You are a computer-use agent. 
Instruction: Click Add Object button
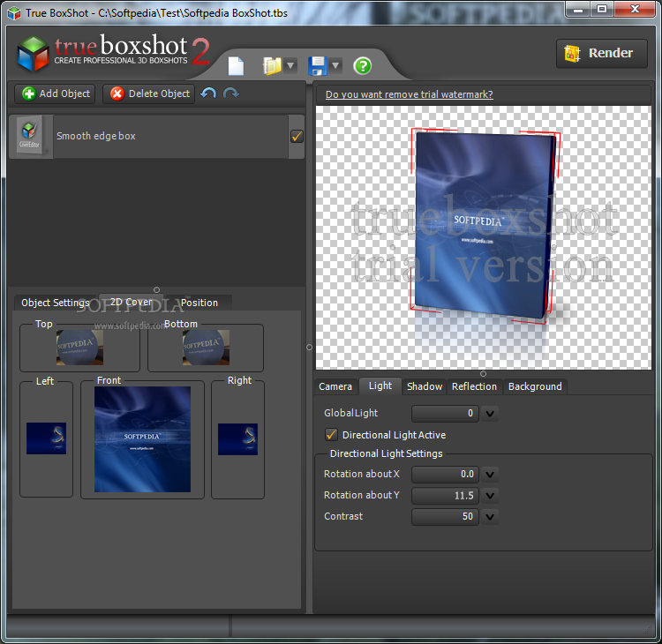coord(56,94)
